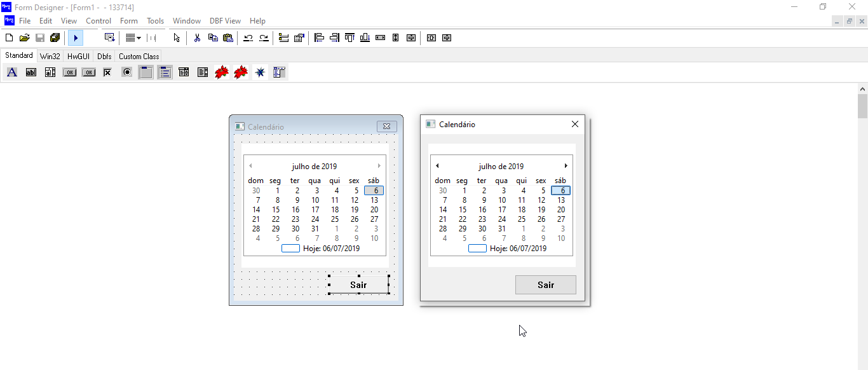Switch to the HwGUI tab
This screenshot has width=868, height=370.
click(79, 56)
